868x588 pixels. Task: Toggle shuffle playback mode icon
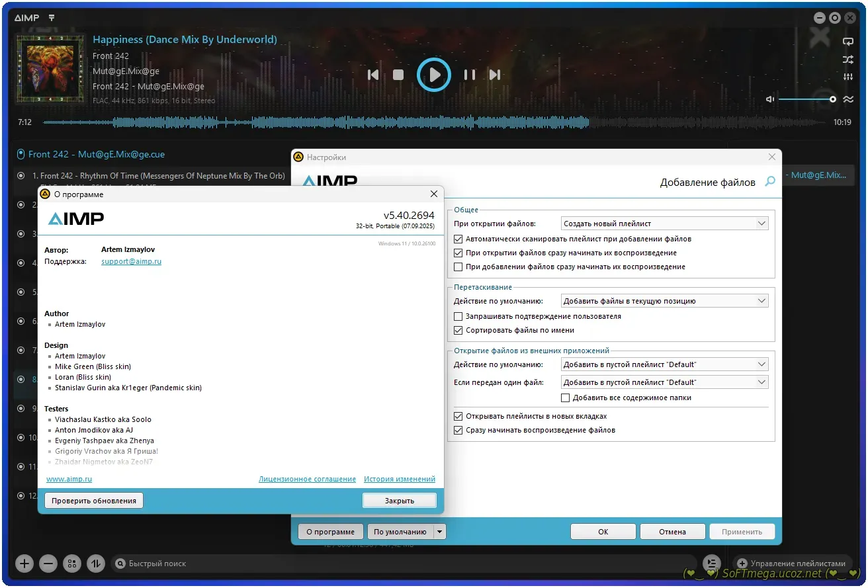click(847, 60)
